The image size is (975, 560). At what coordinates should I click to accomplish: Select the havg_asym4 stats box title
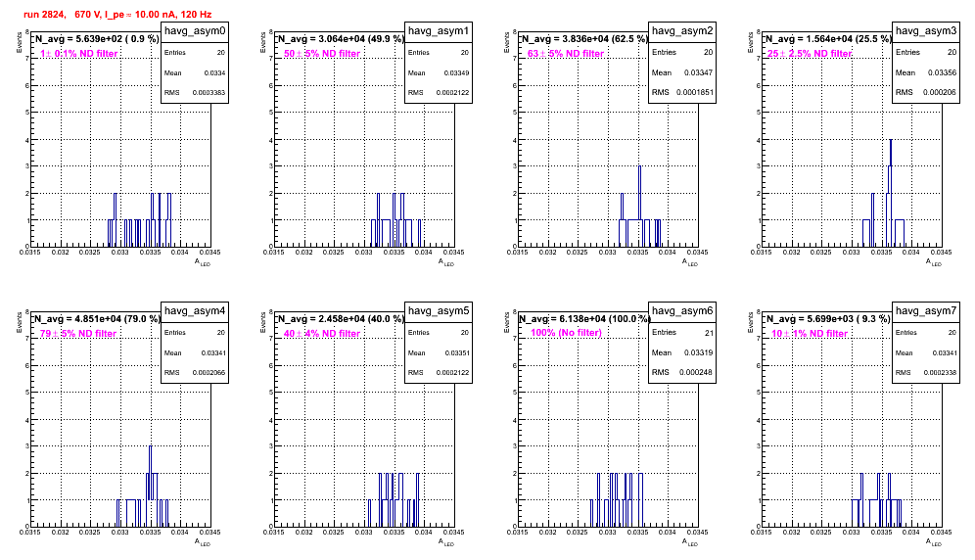click(195, 311)
